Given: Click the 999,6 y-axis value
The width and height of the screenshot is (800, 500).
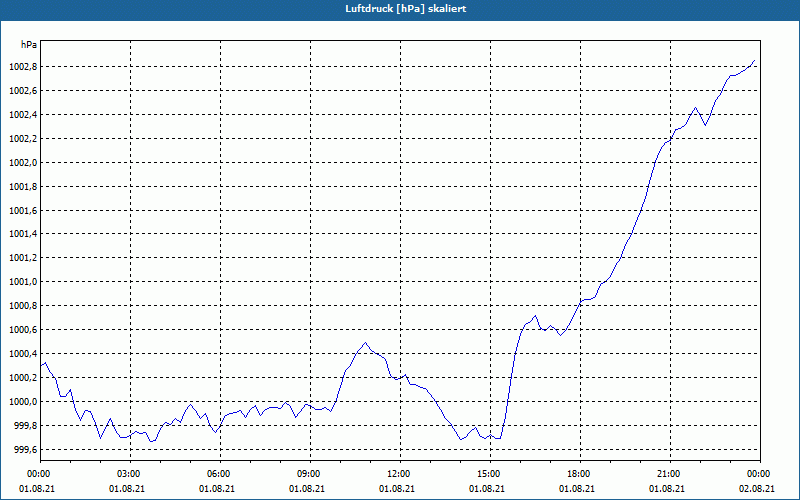Looking at the screenshot, I should coord(24,450).
